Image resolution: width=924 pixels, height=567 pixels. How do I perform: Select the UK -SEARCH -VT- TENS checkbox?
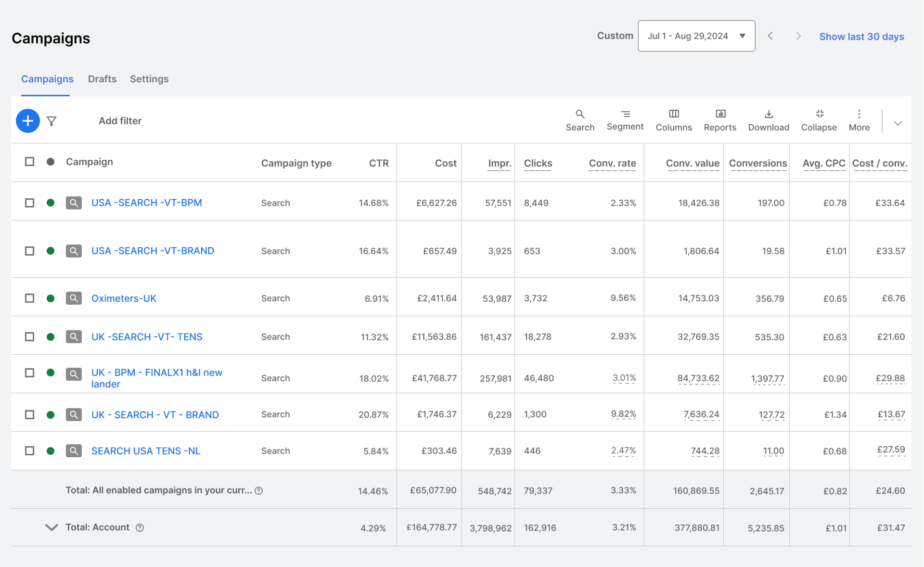tap(30, 337)
